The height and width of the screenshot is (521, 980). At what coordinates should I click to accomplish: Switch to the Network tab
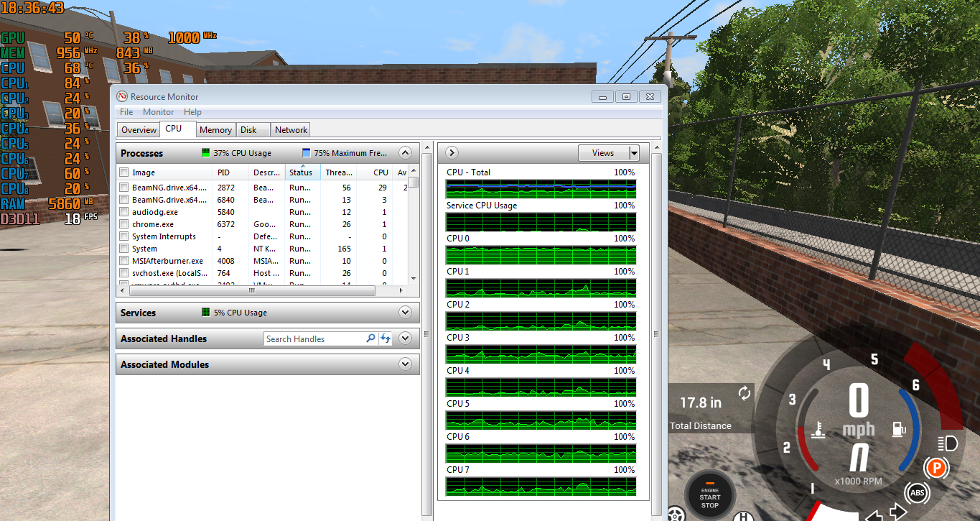(x=291, y=130)
